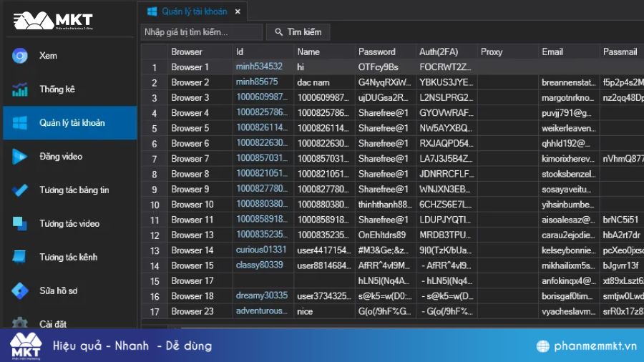Click the Tìm kiếm search button
This screenshot has height=362, width=644.
pos(298,32)
